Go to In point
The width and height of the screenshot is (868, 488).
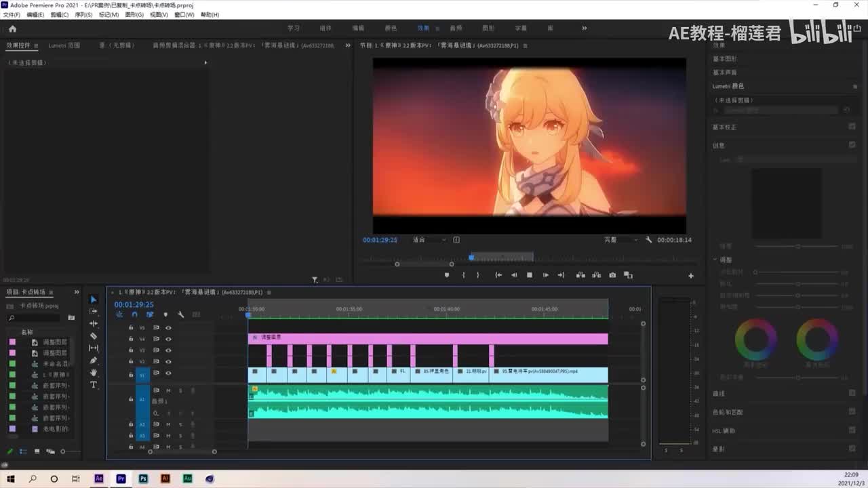[x=498, y=275]
